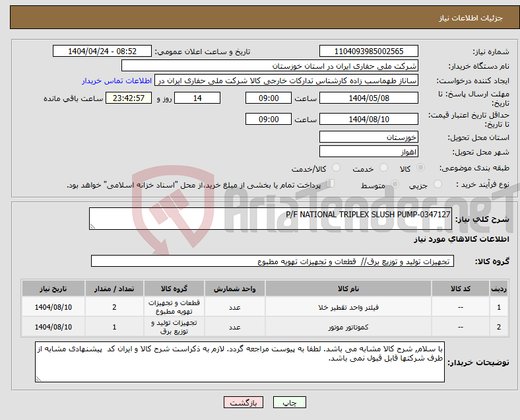
Task: Select the متوسط purchase type radio
Action: 395,184
